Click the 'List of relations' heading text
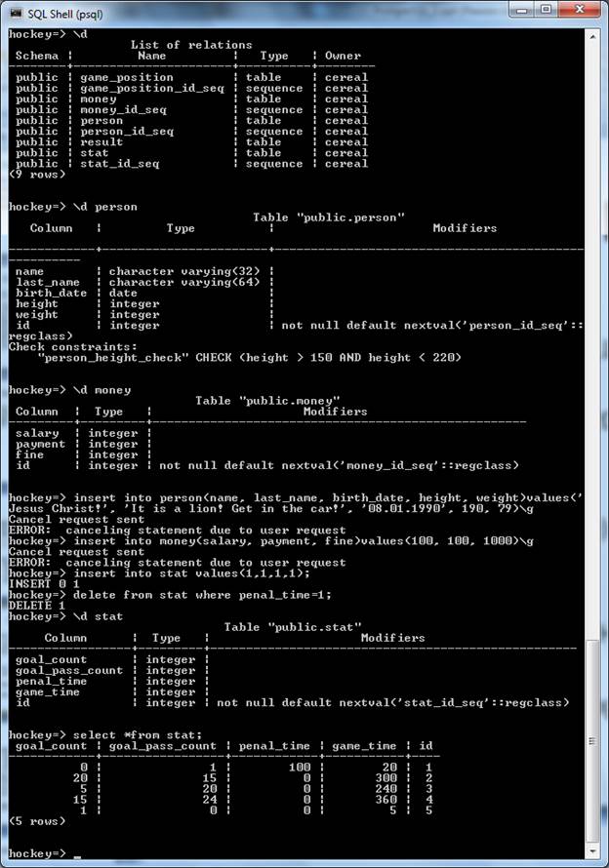The width and height of the screenshot is (609, 868). coord(191,45)
